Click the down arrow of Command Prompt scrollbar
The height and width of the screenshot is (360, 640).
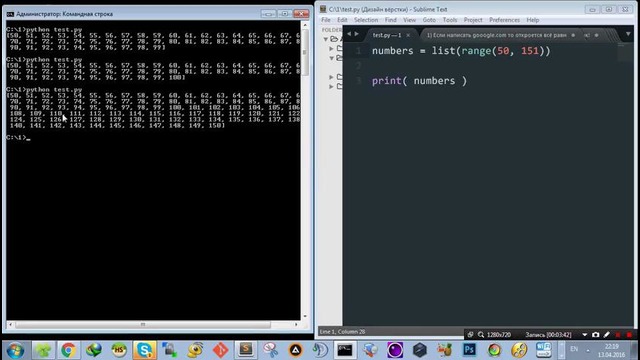point(304,316)
